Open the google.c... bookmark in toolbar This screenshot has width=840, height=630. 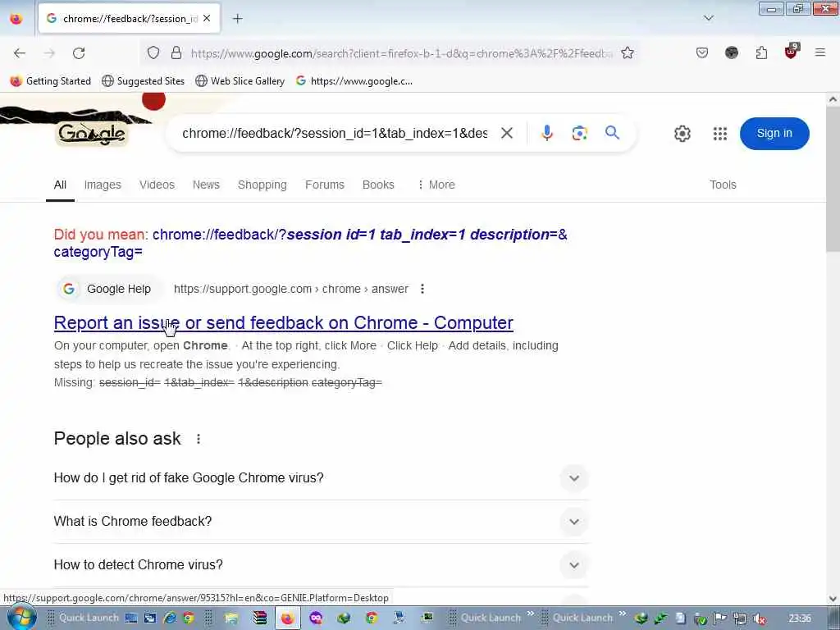354,81
